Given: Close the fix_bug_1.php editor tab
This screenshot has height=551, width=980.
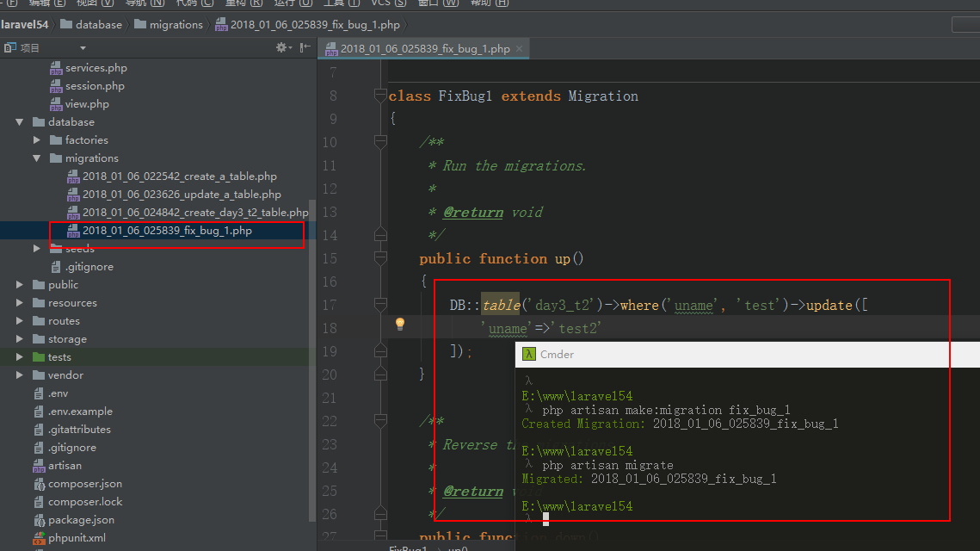Looking at the screenshot, I should [x=519, y=49].
